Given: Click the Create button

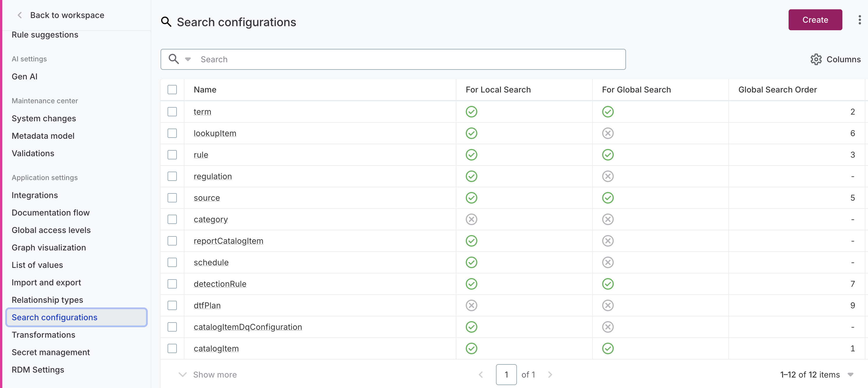Looking at the screenshot, I should (815, 19).
